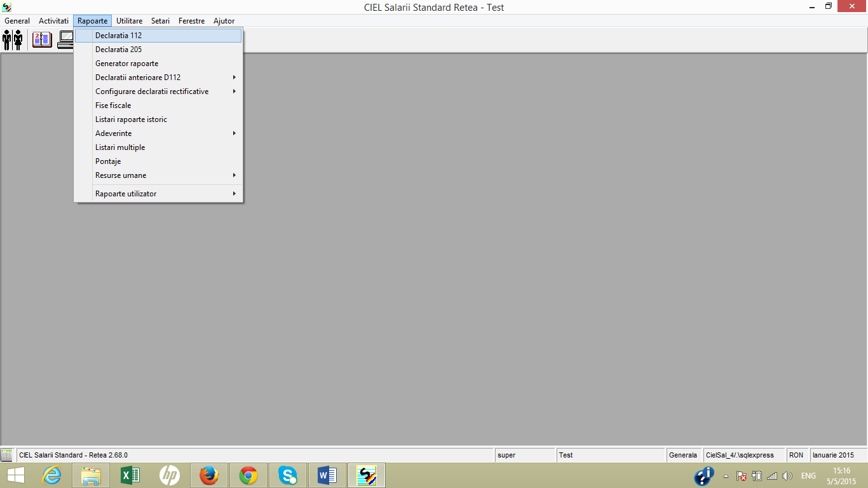
Task: Open the Ajutor menu
Action: [x=224, y=21]
